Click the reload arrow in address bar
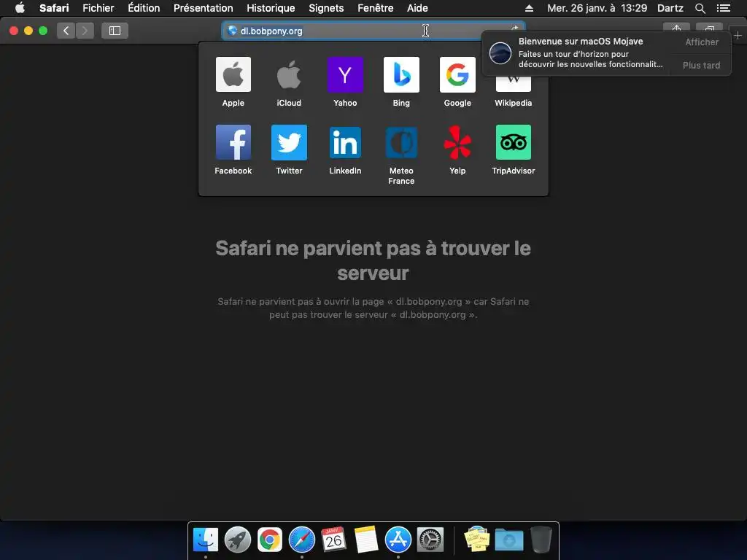This screenshot has height=560, width=747. pyautogui.click(x=515, y=28)
